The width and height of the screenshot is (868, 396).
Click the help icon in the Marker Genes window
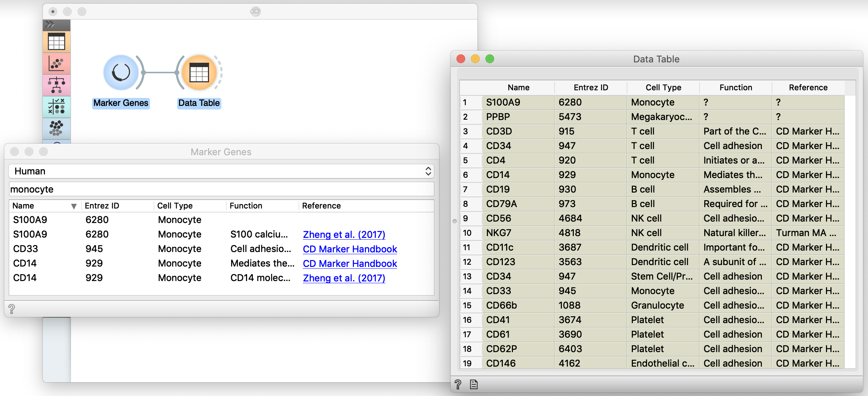click(x=12, y=309)
